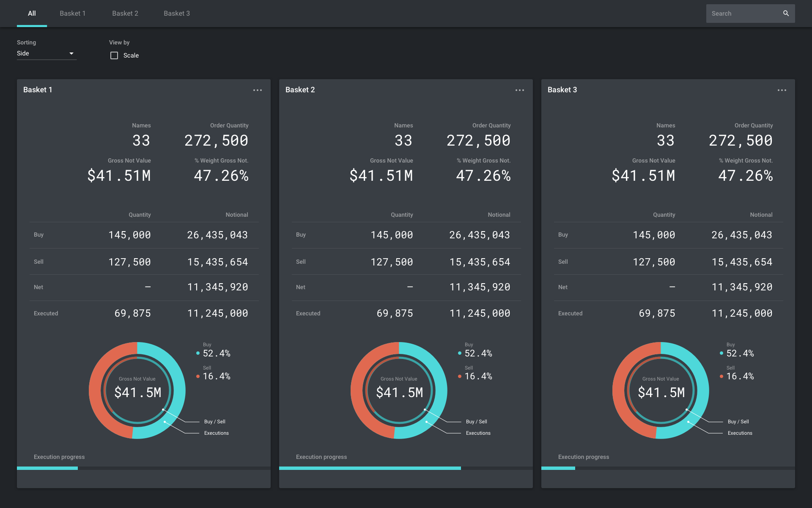Enable the Scale checkbox
Screen dimensions: 812x508
pyautogui.click(x=114, y=55)
